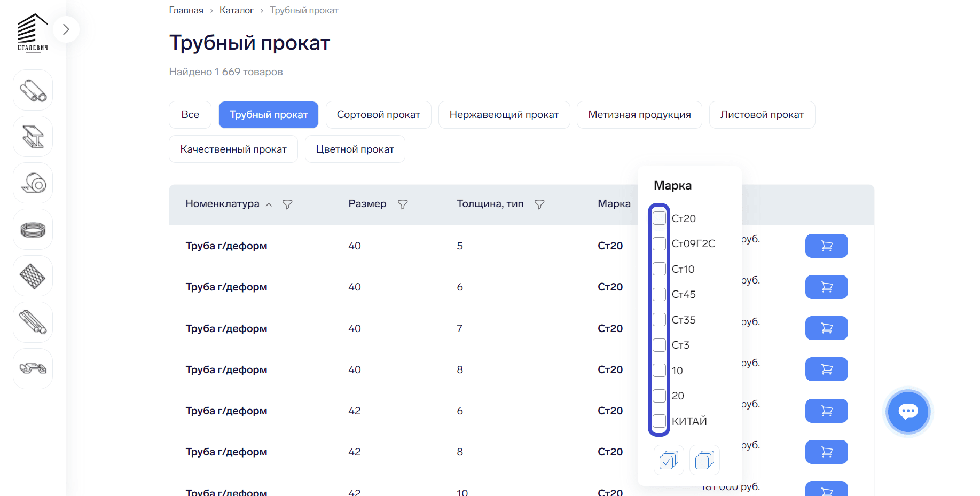The width and height of the screenshot is (980, 496).
Task: Open the Номенклатура filter funnel
Action: (287, 204)
